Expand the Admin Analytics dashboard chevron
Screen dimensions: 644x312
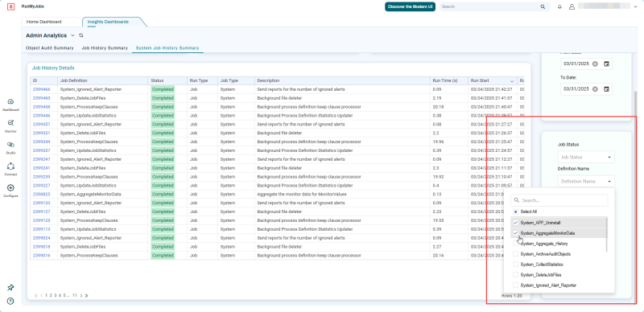pos(72,35)
